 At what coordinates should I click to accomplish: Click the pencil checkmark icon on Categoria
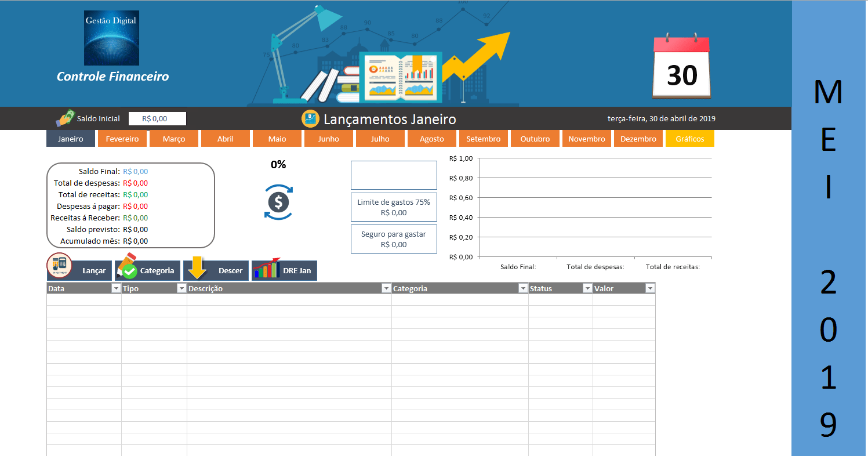(x=127, y=267)
